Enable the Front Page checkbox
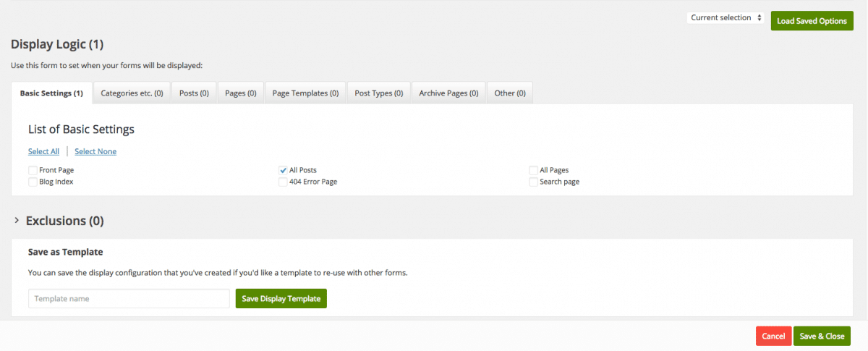The image size is (868, 351). [x=33, y=170]
